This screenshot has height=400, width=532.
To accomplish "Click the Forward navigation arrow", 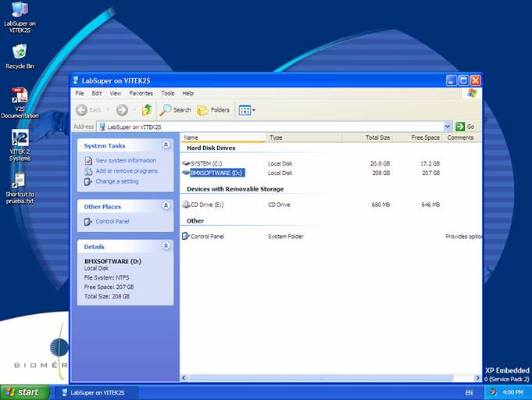I will pyautogui.click(x=122, y=110).
